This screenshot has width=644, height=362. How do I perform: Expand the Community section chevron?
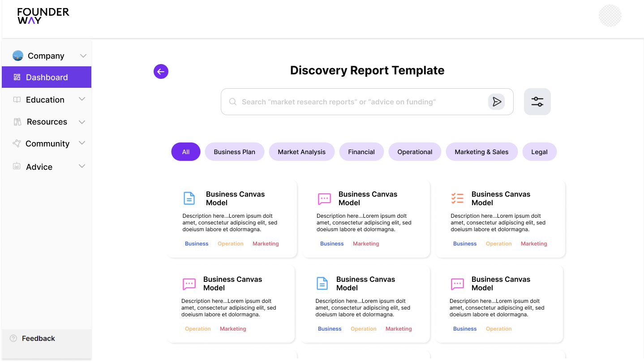coord(82,143)
